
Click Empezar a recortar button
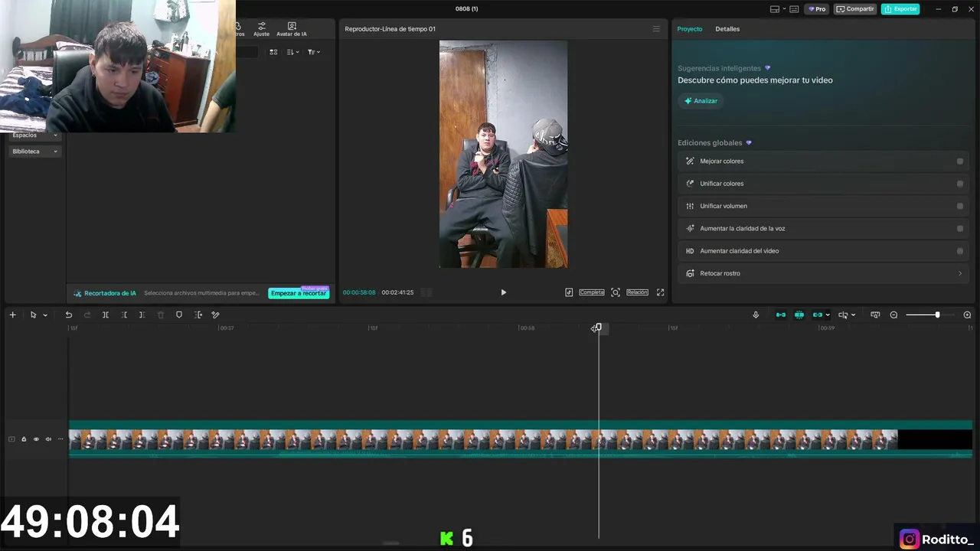299,293
